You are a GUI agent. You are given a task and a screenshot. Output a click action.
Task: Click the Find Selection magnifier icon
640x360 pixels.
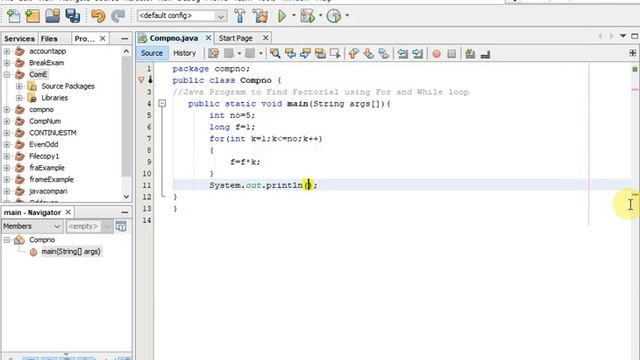tap(275, 53)
